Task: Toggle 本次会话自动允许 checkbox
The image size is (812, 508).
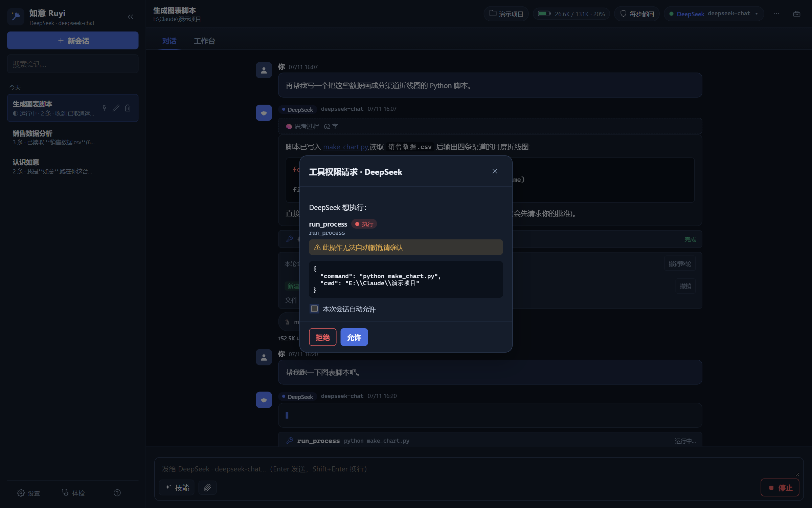Action: [314, 309]
